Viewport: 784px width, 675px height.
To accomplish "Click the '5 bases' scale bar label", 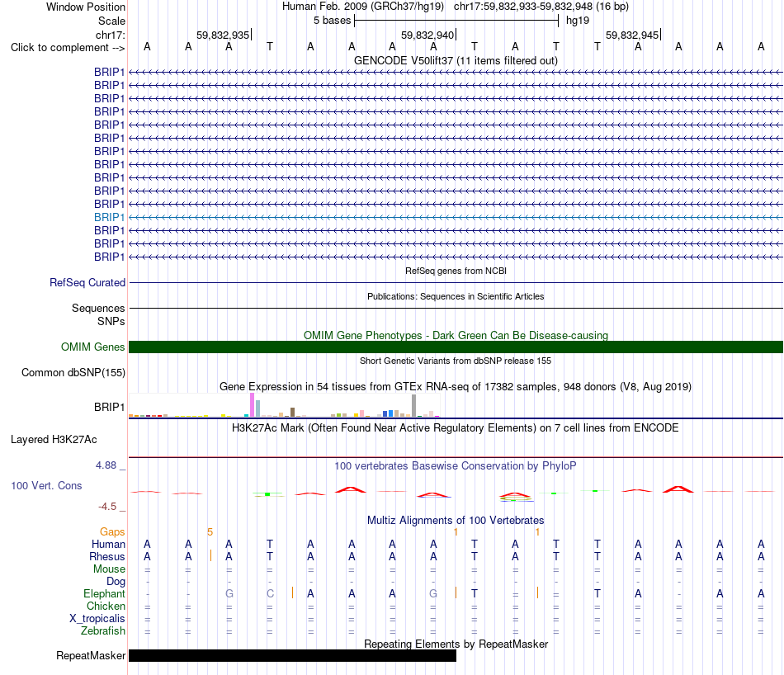I will point(332,21).
